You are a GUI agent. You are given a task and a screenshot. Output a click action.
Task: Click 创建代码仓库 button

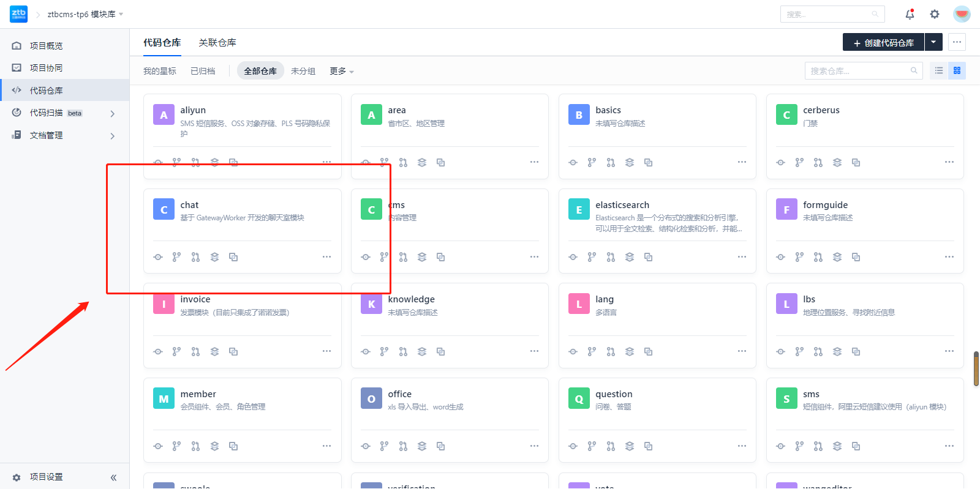point(883,42)
